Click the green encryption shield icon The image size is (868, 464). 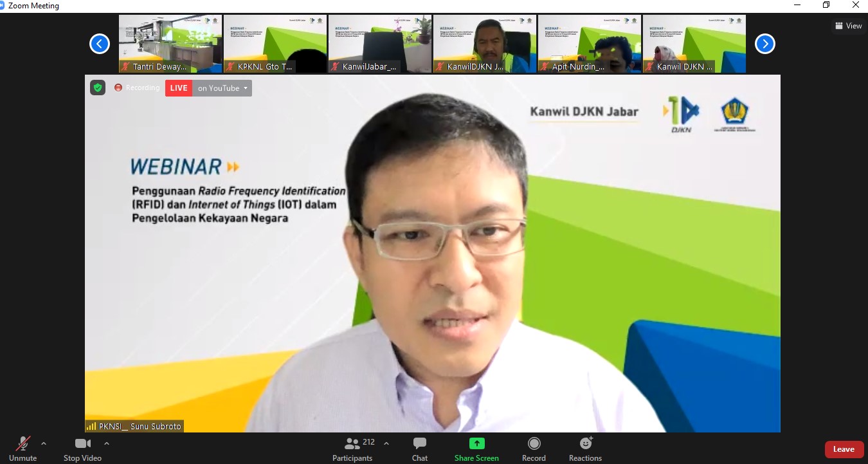98,88
